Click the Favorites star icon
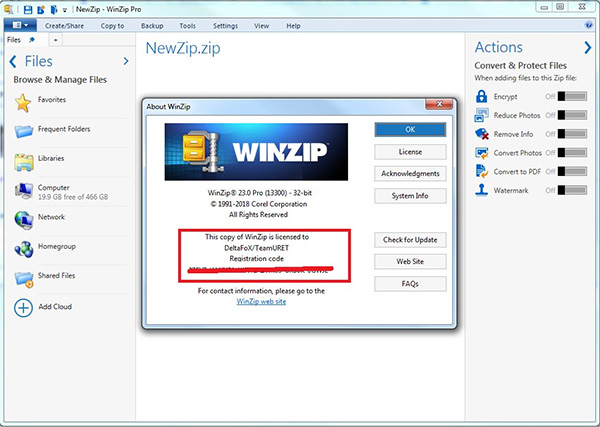600x427 pixels. pos(23,103)
